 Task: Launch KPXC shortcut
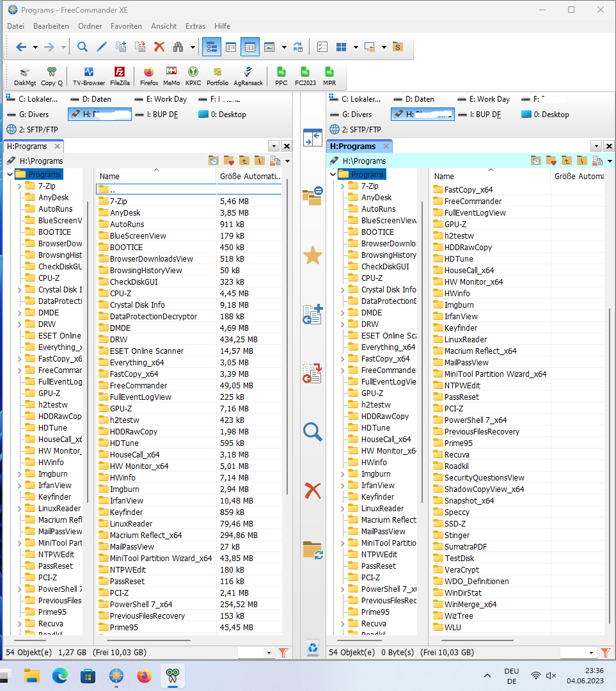click(x=193, y=77)
